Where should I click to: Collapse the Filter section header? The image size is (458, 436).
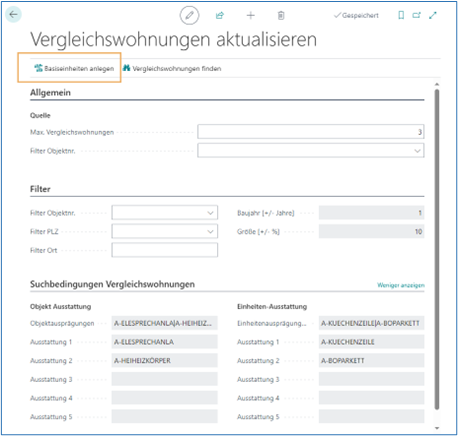coord(40,189)
